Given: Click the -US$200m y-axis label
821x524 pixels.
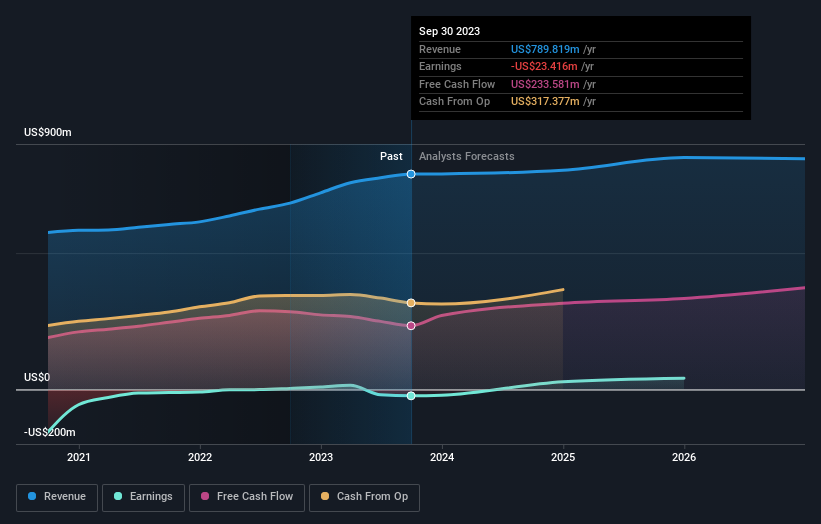Looking at the screenshot, I should (x=50, y=432).
